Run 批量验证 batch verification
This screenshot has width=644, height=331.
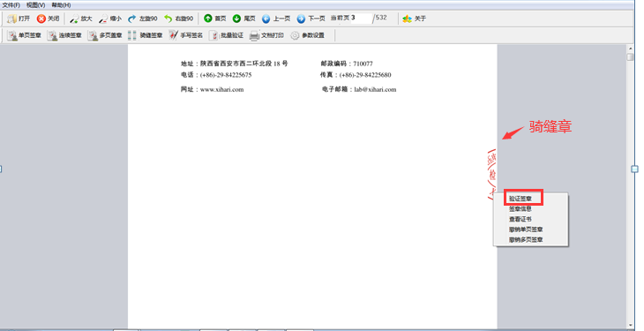[x=227, y=35]
